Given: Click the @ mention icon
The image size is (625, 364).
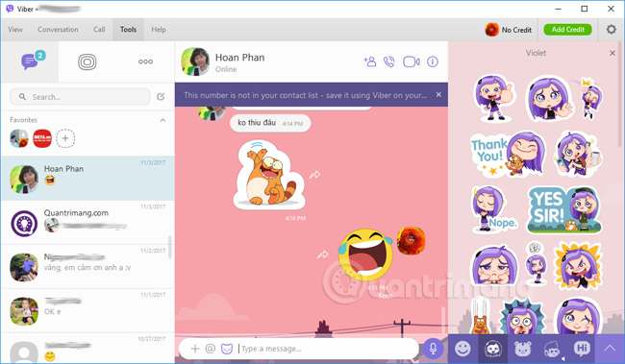Looking at the screenshot, I should coord(210,349).
